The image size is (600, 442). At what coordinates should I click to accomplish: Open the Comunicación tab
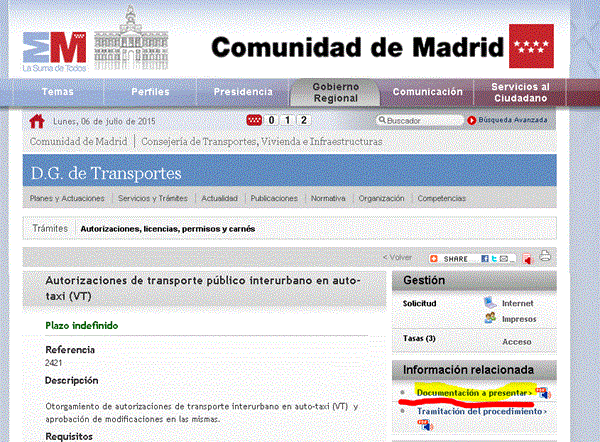427,92
